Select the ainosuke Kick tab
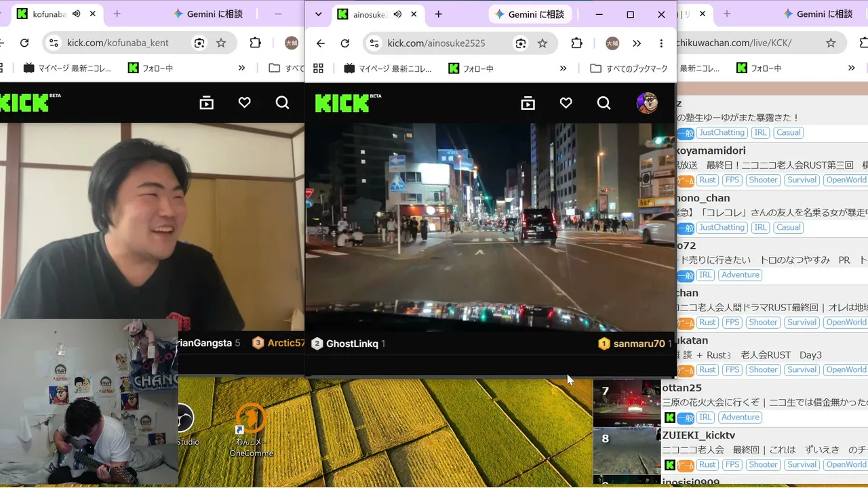Image resolution: width=868 pixels, height=488 pixels. tap(378, 14)
